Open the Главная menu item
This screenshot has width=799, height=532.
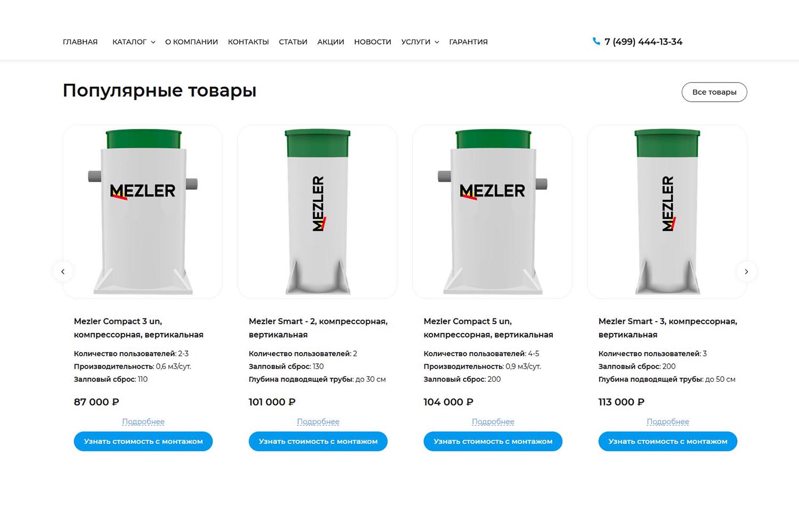point(80,42)
